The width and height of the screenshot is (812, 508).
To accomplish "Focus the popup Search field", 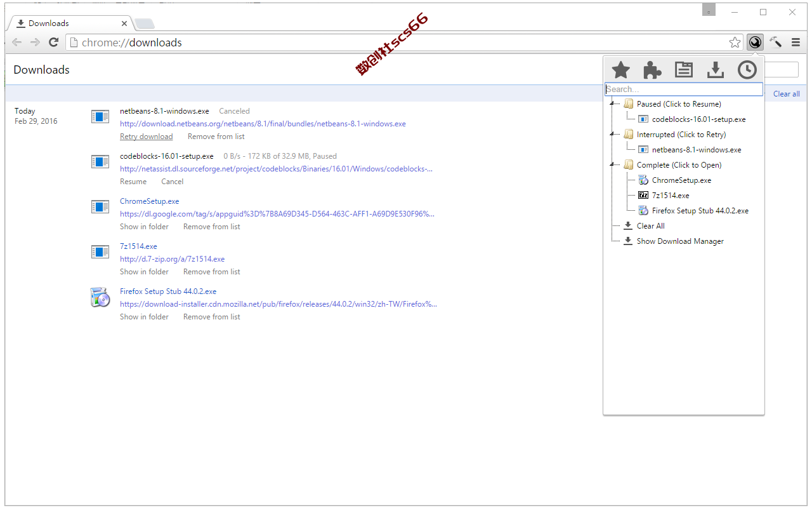I will (x=684, y=90).
